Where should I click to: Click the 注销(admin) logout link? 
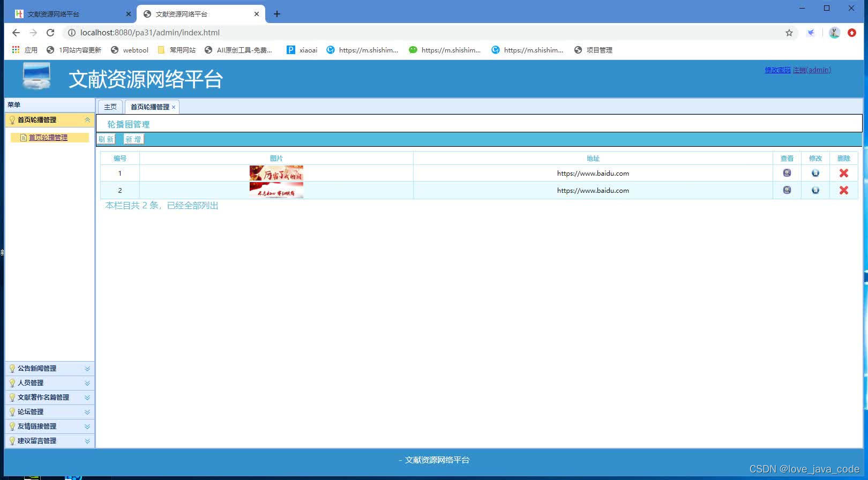[x=812, y=70]
